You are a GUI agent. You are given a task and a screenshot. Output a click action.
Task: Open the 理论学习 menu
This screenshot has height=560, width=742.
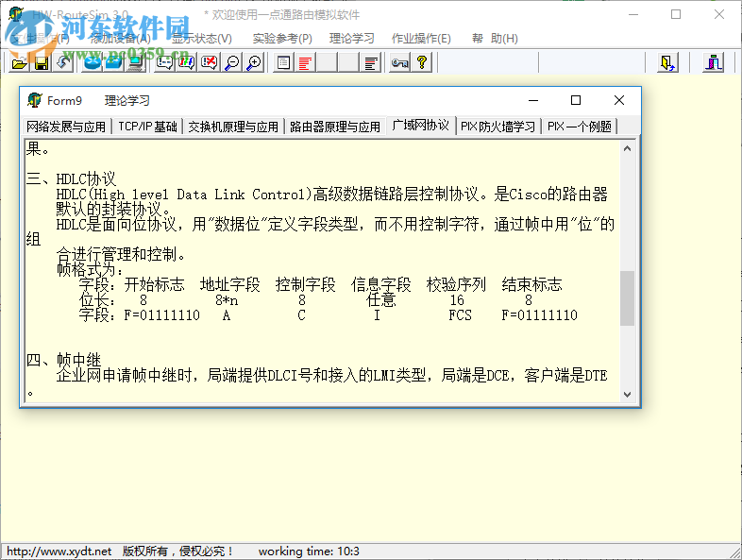[x=351, y=39]
